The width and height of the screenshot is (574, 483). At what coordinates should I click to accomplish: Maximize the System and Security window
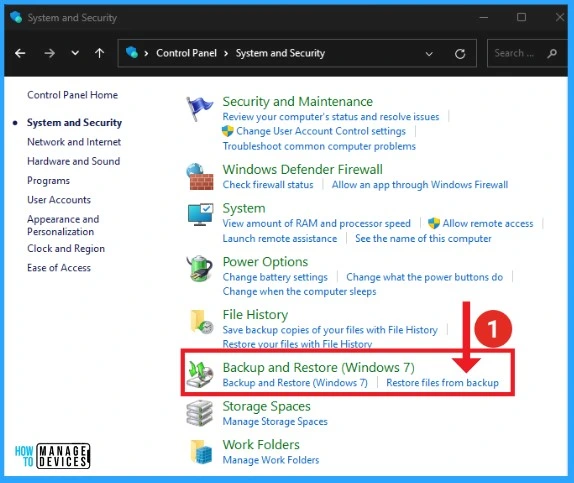[521, 17]
